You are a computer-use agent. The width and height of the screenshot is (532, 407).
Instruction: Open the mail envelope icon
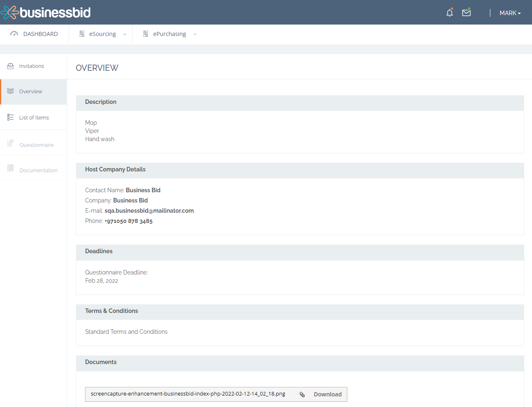coord(466,13)
